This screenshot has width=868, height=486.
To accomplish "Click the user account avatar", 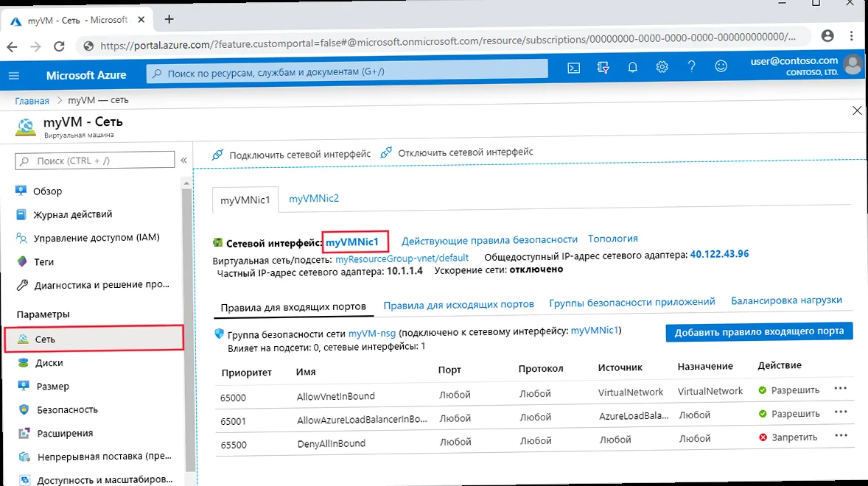I will pyautogui.click(x=853, y=65).
